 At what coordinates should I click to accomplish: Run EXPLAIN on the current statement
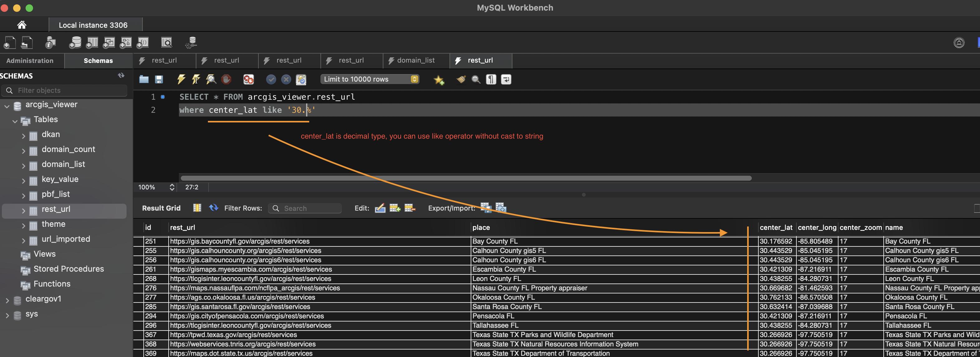click(x=211, y=79)
